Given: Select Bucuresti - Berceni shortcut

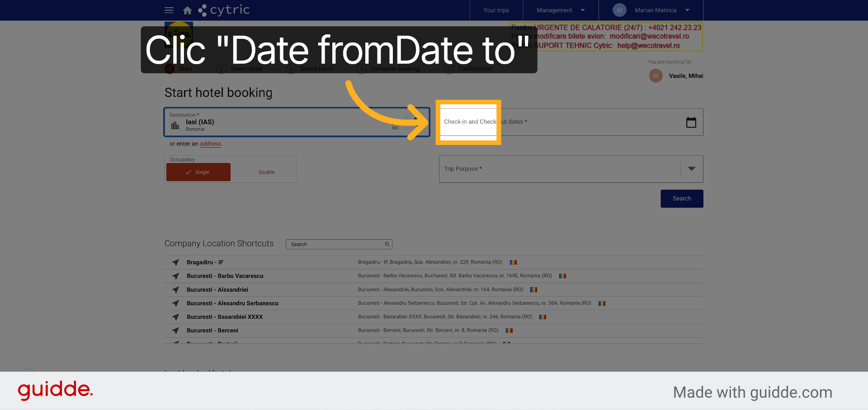Looking at the screenshot, I should click(212, 331).
